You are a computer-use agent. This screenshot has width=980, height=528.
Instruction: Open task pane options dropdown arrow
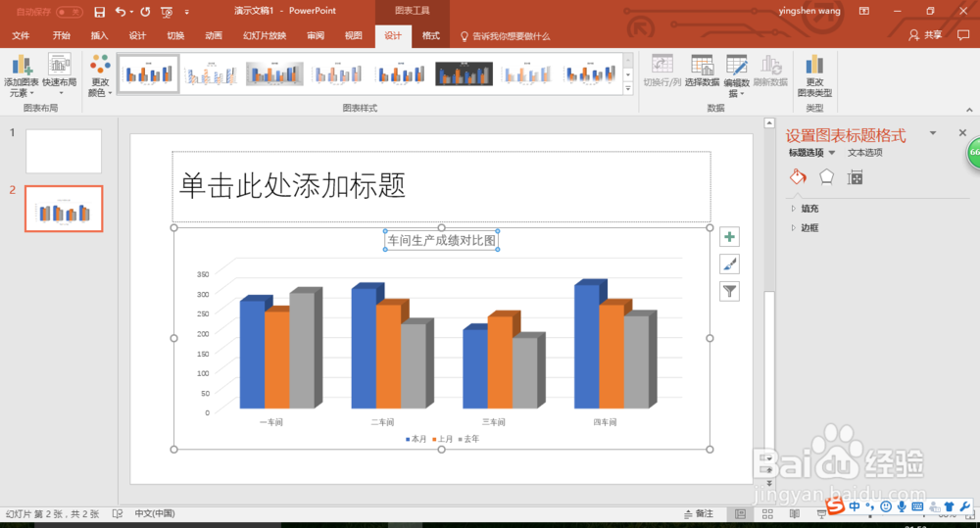click(933, 133)
